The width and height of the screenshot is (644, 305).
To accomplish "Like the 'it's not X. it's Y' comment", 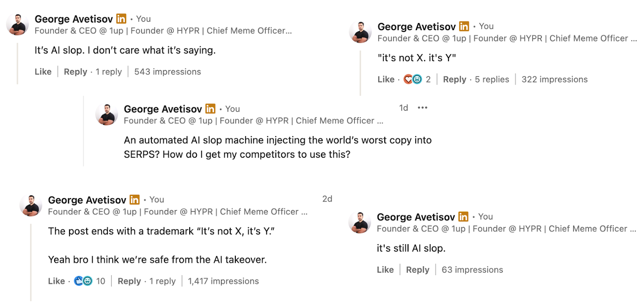I will click(385, 79).
